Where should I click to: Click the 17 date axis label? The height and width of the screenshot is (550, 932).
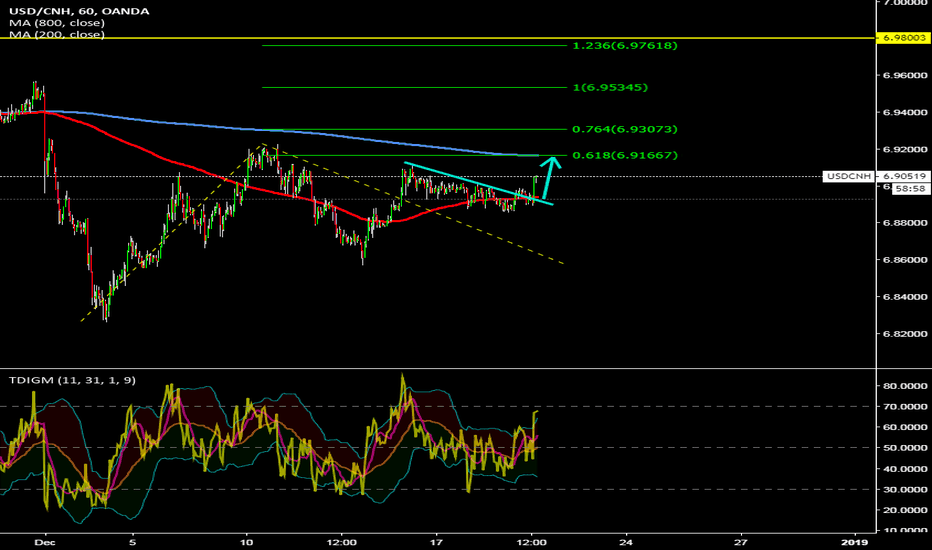tap(436, 542)
